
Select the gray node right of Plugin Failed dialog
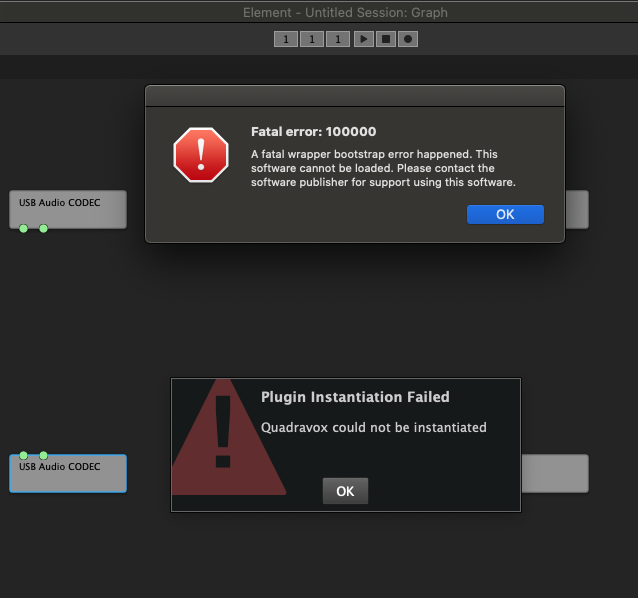555,474
